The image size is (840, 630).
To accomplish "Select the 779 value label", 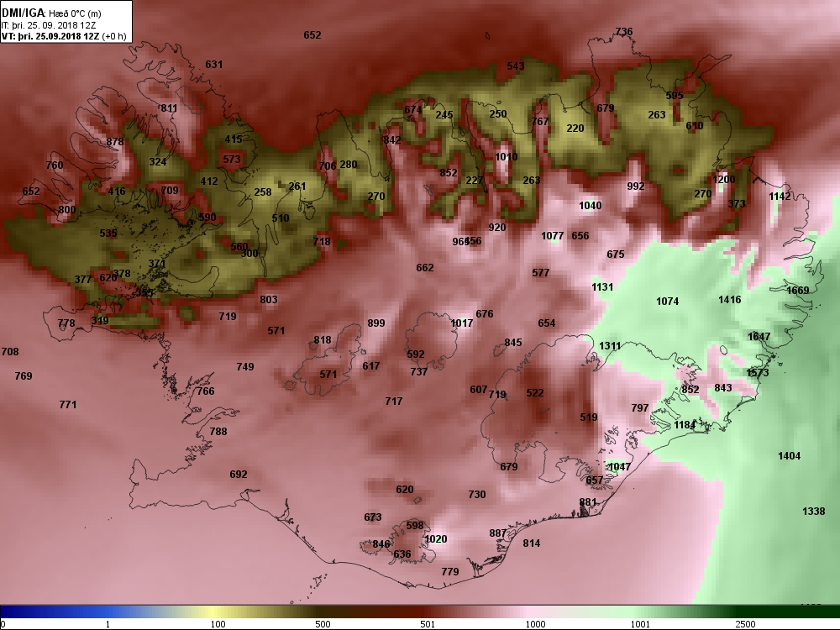I will point(450,571).
